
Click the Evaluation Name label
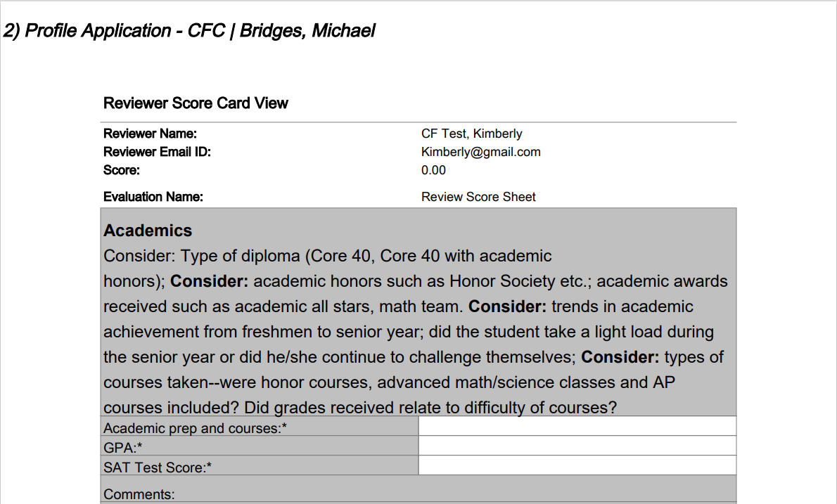[153, 197]
